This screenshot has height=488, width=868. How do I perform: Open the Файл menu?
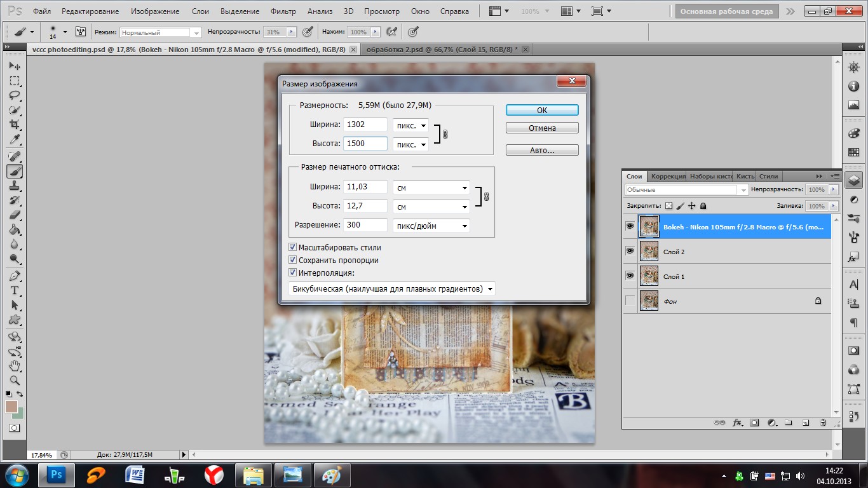tap(42, 11)
